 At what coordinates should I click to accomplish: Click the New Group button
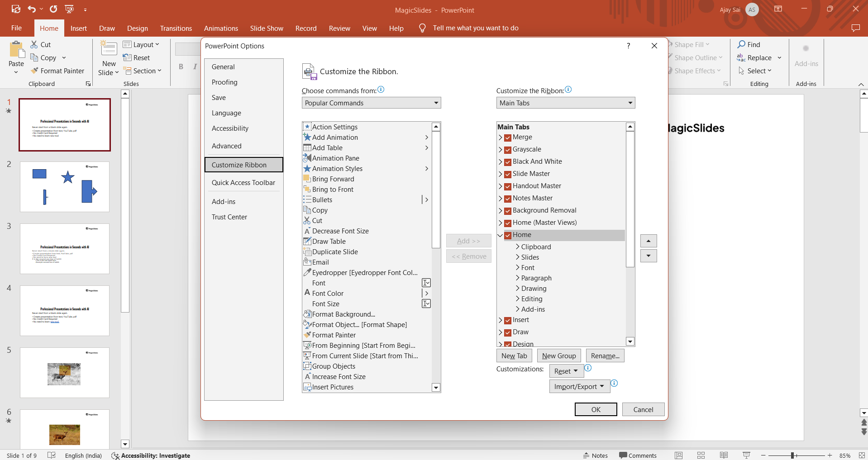click(559, 356)
